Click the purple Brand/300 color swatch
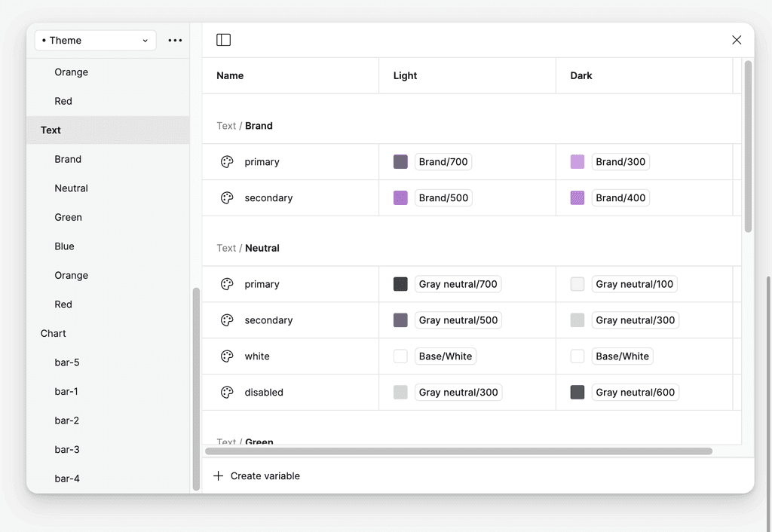This screenshot has height=532, width=772. (x=577, y=161)
